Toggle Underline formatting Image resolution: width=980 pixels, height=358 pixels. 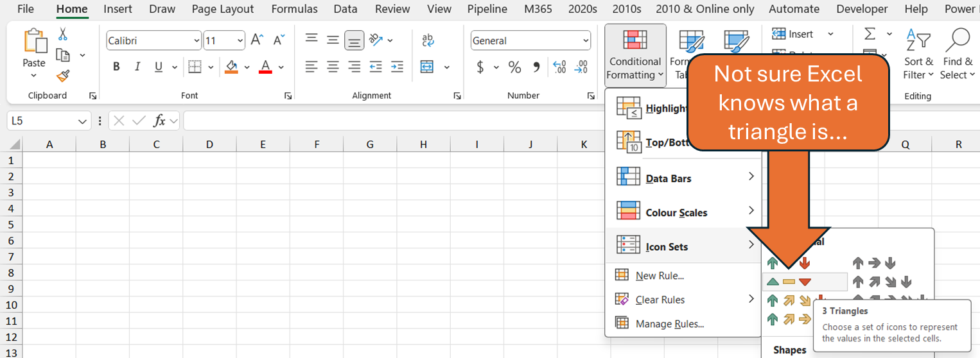pos(157,67)
